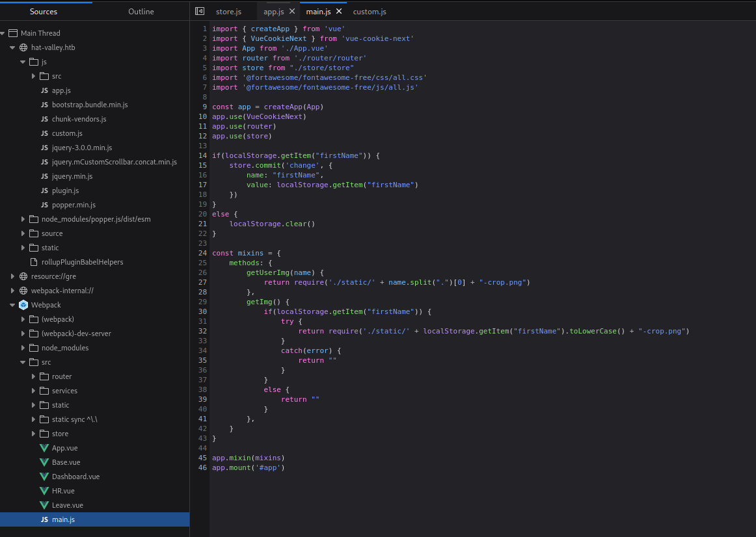Close the app.js editor tab

[x=291, y=12]
